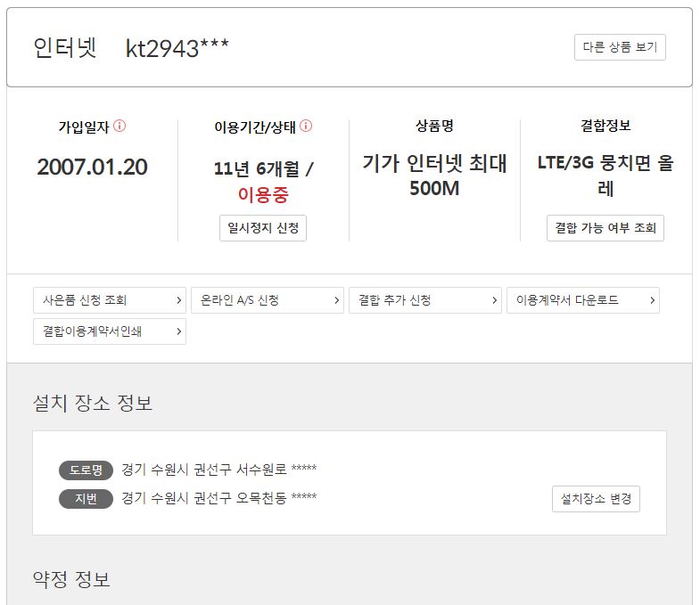Click the info icon beside 가입일자
The image size is (700, 605).
tap(119, 127)
